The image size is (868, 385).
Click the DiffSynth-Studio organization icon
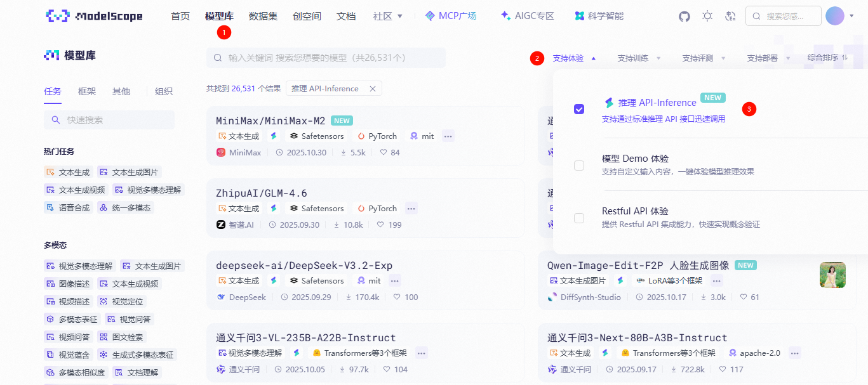click(552, 297)
